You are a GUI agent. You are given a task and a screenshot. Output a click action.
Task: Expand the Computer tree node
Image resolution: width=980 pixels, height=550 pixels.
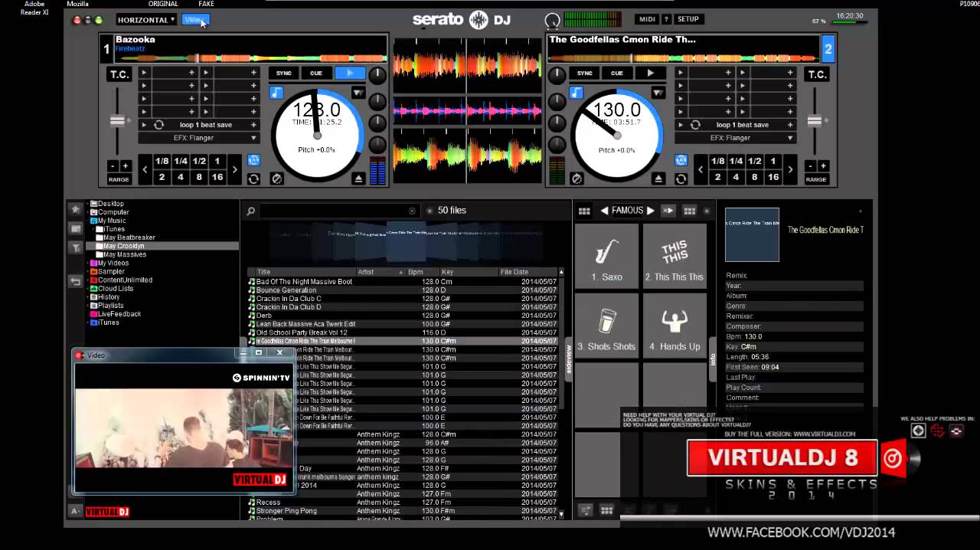(x=87, y=212)
